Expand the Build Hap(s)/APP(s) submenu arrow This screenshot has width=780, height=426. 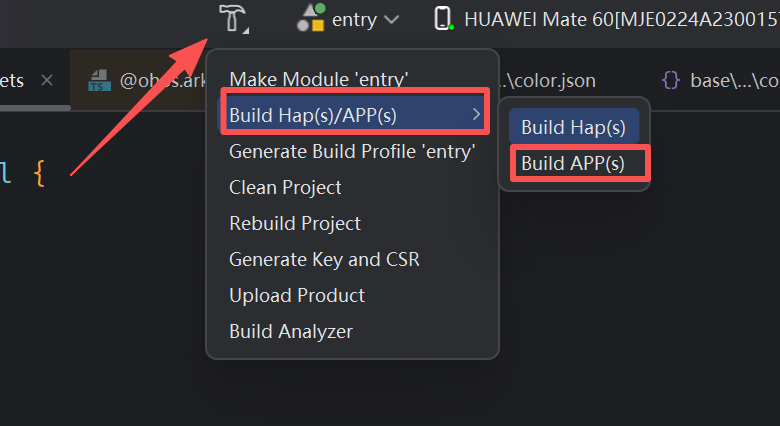pyautogui.click(x=476, y=115)
